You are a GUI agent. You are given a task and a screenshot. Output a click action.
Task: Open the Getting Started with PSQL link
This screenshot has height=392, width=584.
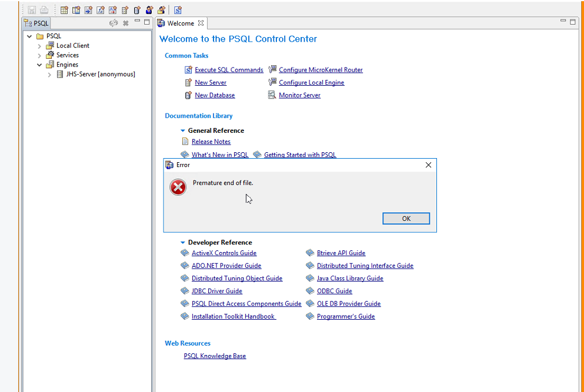pyautogui.click(x=300, y=155)
